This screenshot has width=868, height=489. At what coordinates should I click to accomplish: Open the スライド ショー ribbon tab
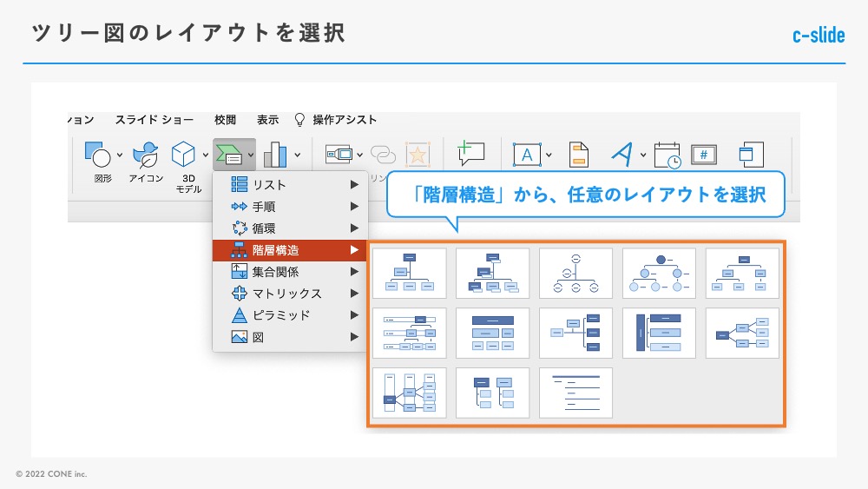point(155,120)
